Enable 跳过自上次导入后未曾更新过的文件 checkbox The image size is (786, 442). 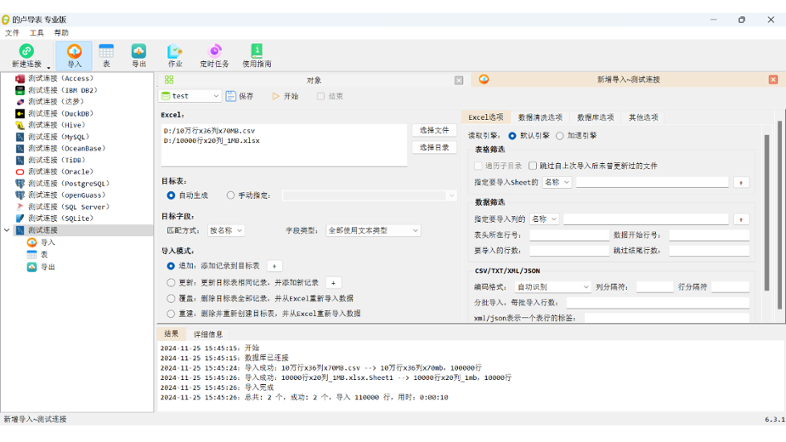(x=533, y=166)
